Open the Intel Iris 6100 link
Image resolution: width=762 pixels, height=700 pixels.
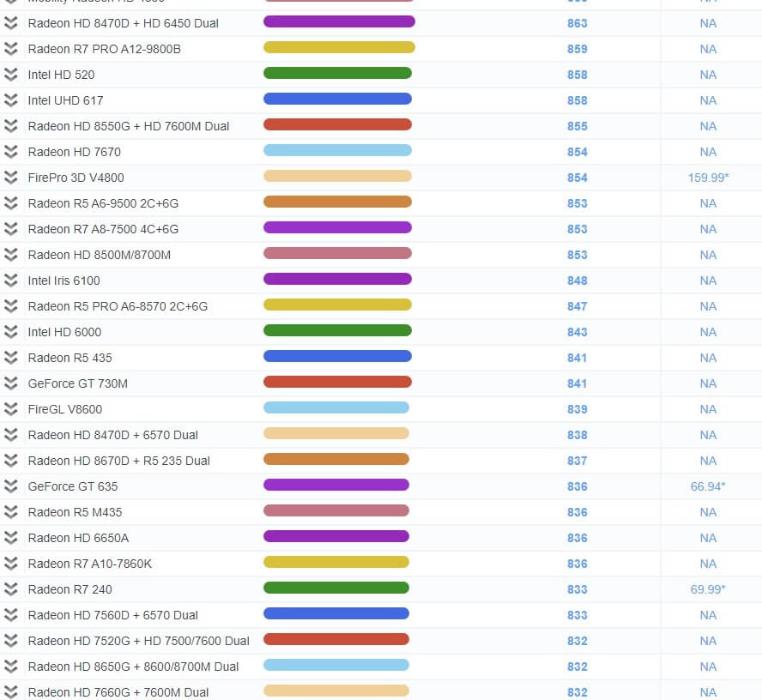coord(63,281)
